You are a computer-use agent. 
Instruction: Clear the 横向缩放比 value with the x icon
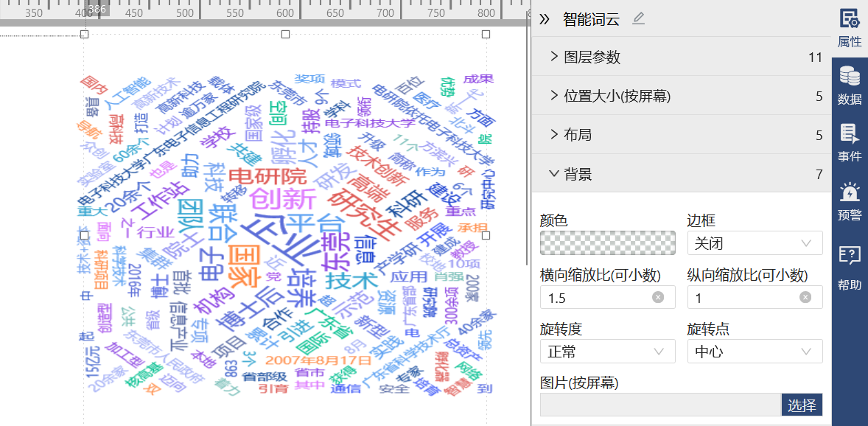(658, 298)
